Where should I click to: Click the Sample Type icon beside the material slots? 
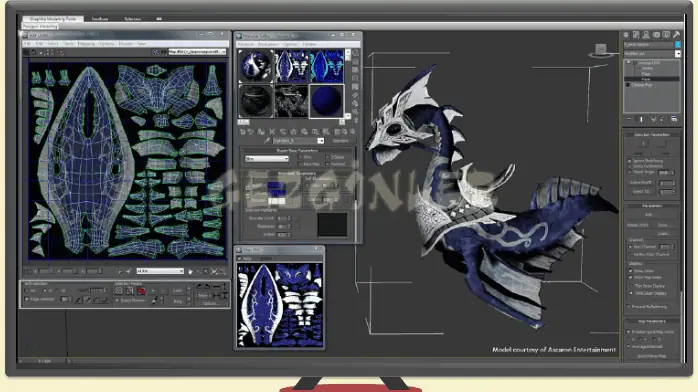(x=355, y=53)
